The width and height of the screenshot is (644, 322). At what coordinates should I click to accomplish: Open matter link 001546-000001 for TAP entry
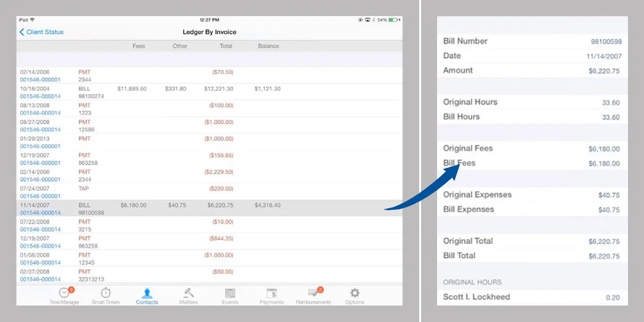coord(40,196)
